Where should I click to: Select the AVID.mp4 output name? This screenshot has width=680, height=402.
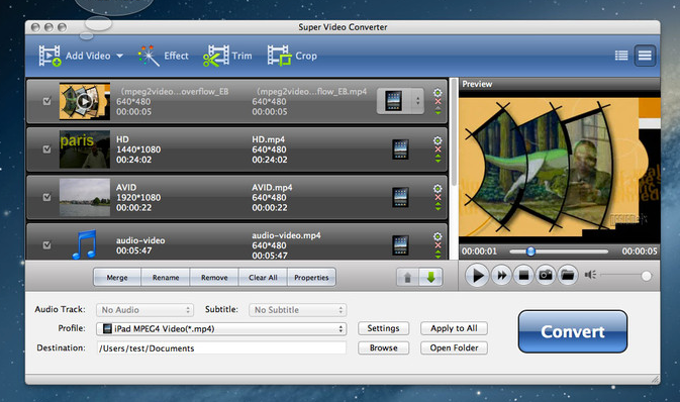coord(272,187)
